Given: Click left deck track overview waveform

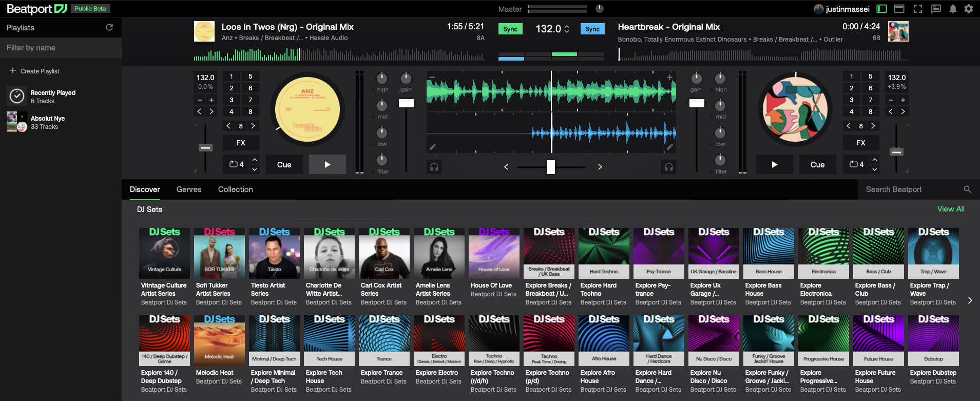Looking at the screenshot, I should [x=339, y=54].
